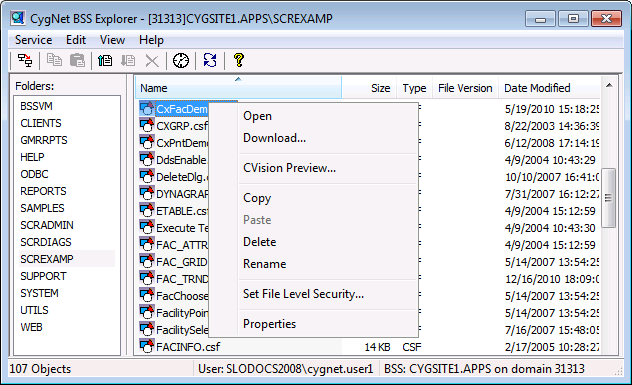Open the Service menu
Viewport: 632px width, 385px height.
pyautogui.click(x=33, y=40)
